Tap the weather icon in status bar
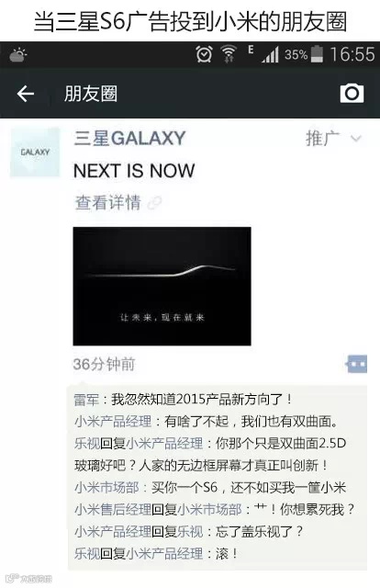Image resolution: width=380 pixels, height=588 pixels. [x=18, y=55]
